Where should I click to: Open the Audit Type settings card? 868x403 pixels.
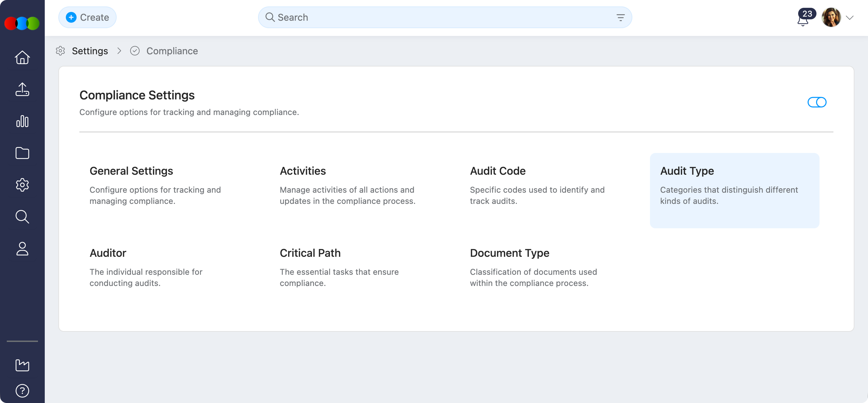click(734, 191)
